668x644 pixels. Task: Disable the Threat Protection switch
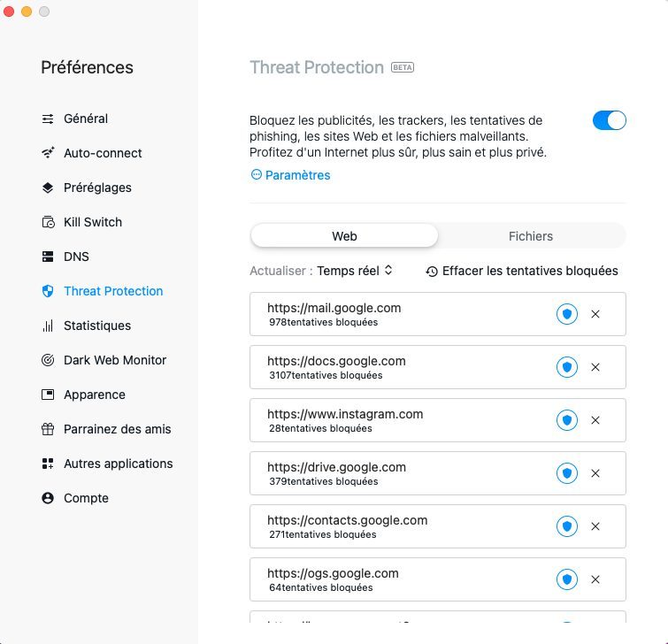click(609, 120)
